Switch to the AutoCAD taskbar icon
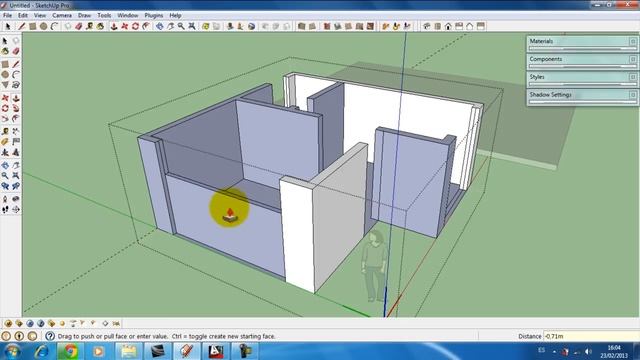 point(216,351)
